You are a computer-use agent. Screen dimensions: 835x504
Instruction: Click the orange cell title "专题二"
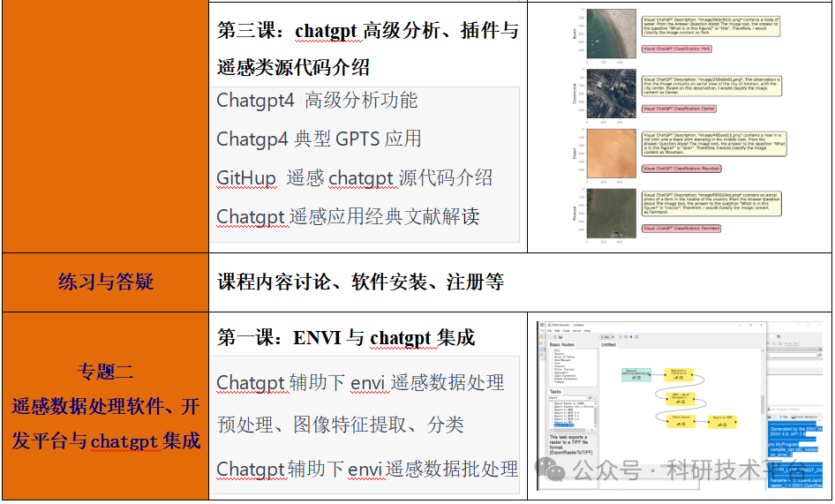tap(105, 372)
